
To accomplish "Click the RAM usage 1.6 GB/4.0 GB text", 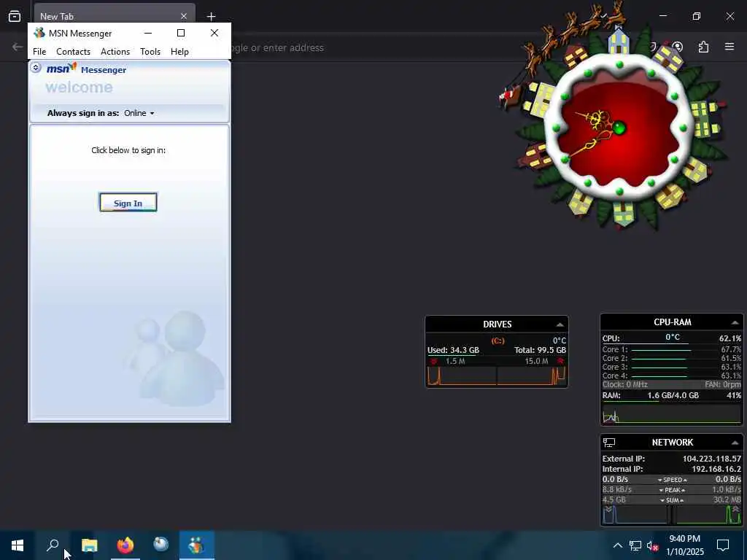I will 673,395.
